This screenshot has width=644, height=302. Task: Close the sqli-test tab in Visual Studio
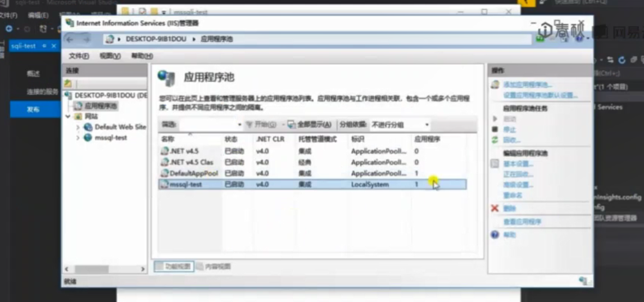(53, 46)
